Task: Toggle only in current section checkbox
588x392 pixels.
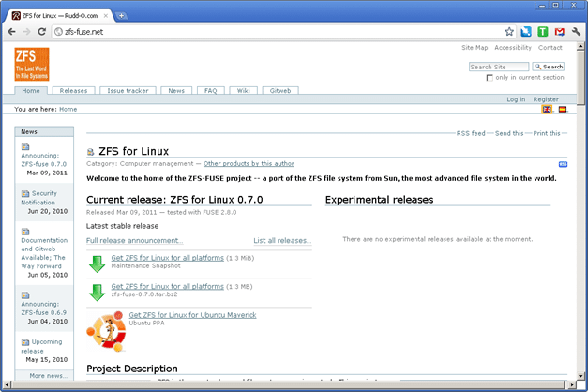Action: click(490, 78)
